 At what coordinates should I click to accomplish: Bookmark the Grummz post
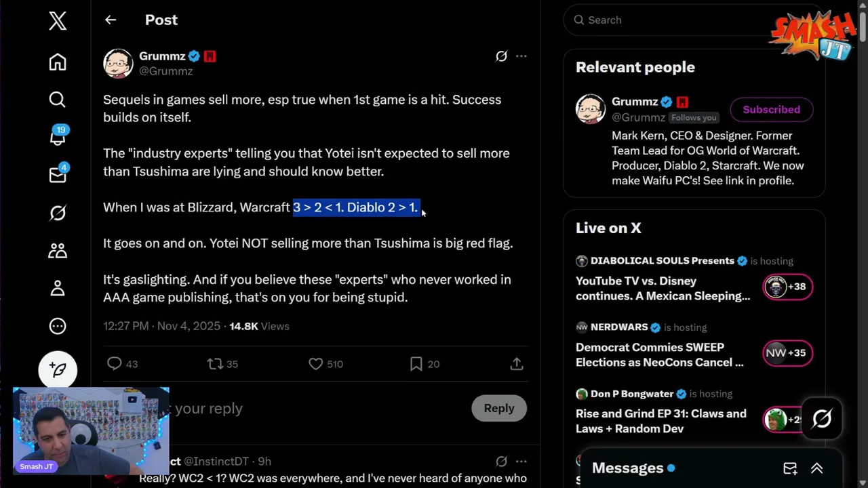tap(416, 364)
